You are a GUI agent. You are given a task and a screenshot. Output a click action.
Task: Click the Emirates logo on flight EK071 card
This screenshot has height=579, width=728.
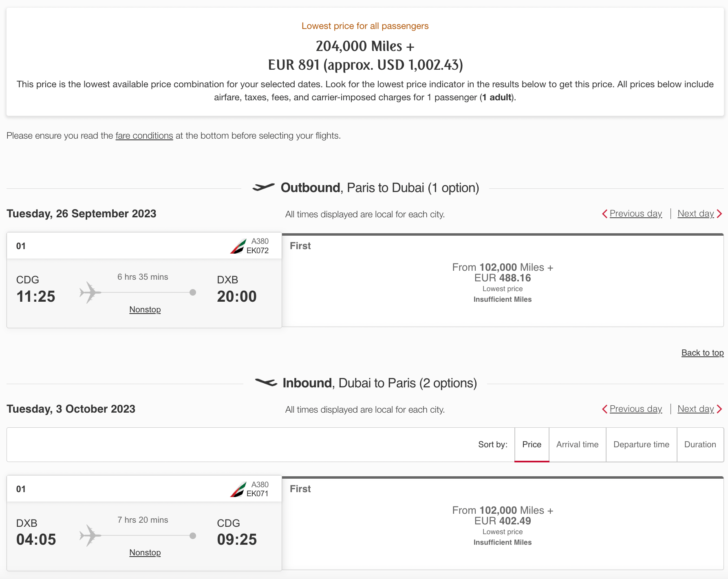pos(237,488)
